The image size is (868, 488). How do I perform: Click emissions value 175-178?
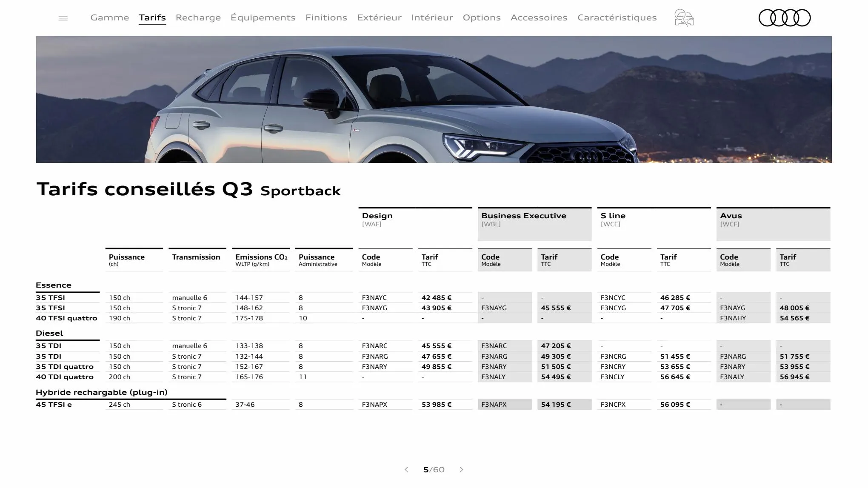tap(249, 318)
